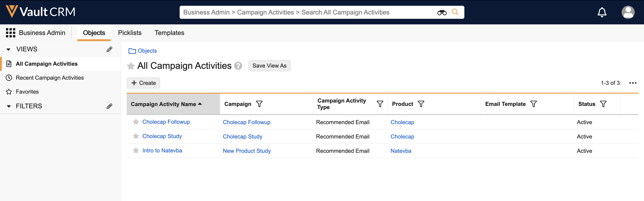Click the orange magnifier search icon
Screen dimensions: 644x201
pyautogui.click(x=455, y=12)
